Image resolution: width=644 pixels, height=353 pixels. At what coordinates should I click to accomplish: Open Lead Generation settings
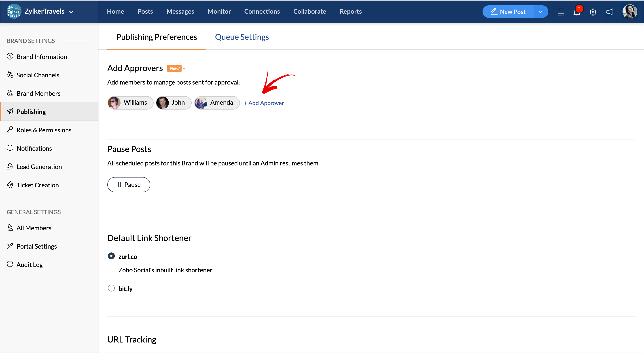39,167
